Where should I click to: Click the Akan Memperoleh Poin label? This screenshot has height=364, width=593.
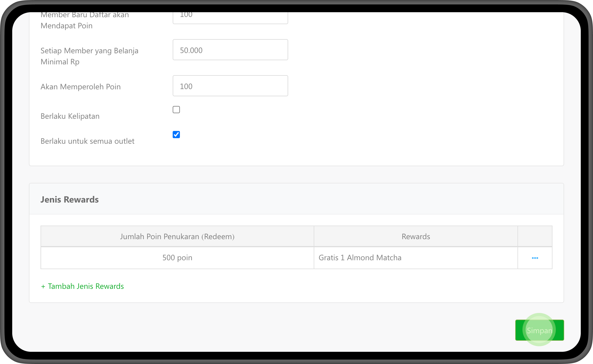coord(81,87)
